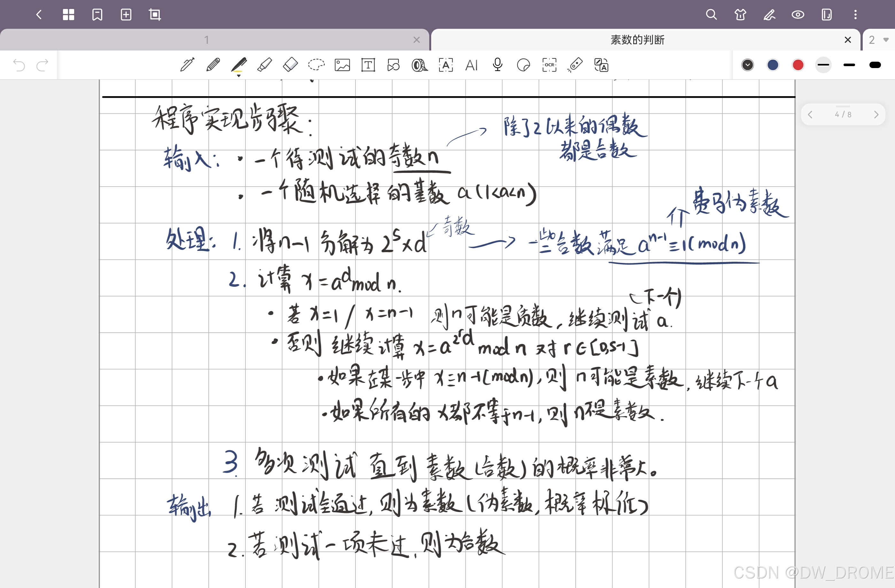Start audio recording with microphone icon

pyautogui.click(x=497, y=65)
